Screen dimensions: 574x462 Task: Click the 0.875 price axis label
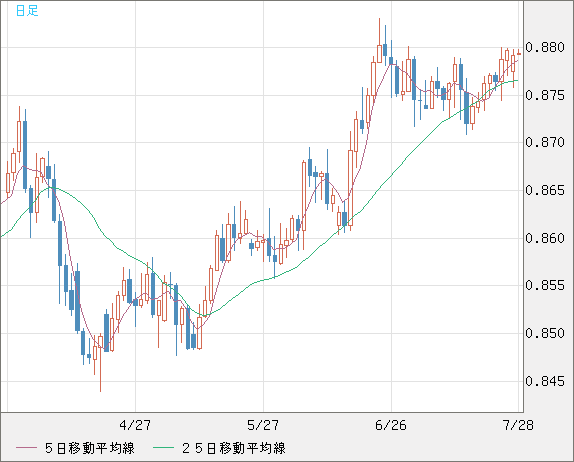tap(545, 96)
